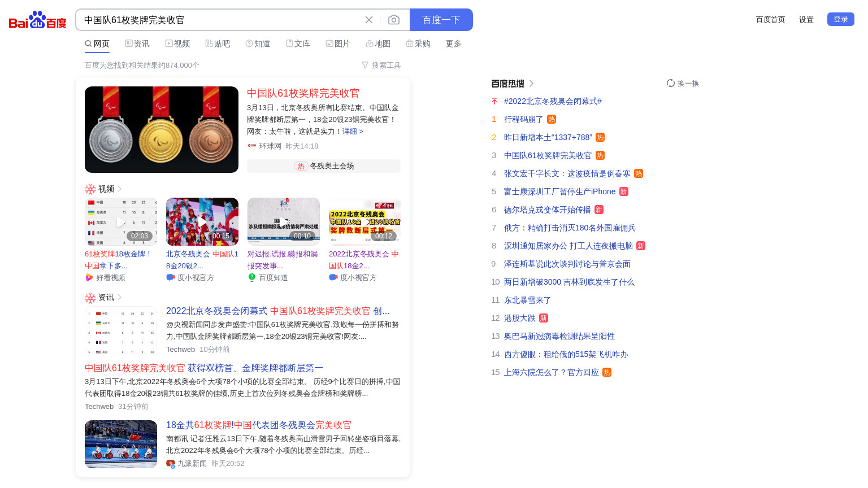Click the snowflake icon beside 视频
This screenshot has height=488, width=868.
click(x=90, y=189)
